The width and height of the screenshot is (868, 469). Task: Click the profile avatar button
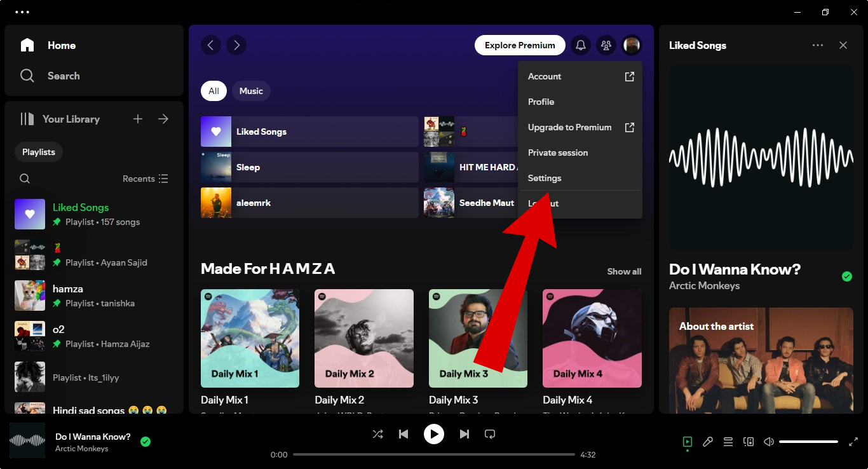pyautogui.click(x=632, y=45)
